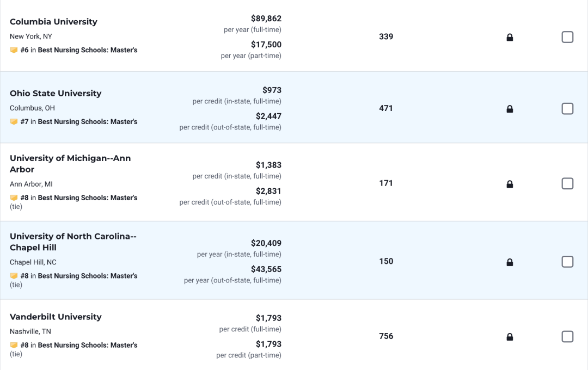This screenshot has width=588, height=370.
Task: Open the Columbia University school page
Action: coord(53,22)
